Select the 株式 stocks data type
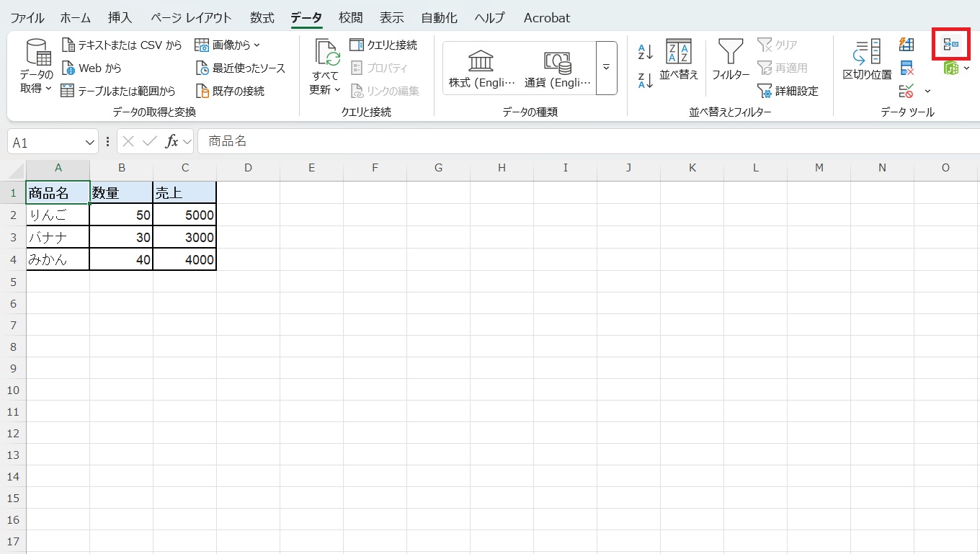The width and height of the screenshot is (980, 554). tap(481, 68)
